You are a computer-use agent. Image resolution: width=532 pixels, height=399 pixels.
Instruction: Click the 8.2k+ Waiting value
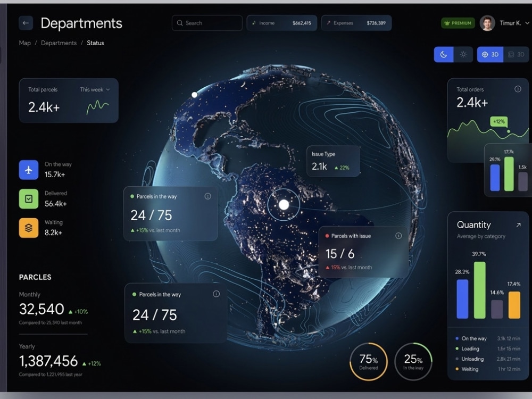click(x=53, y=232)
